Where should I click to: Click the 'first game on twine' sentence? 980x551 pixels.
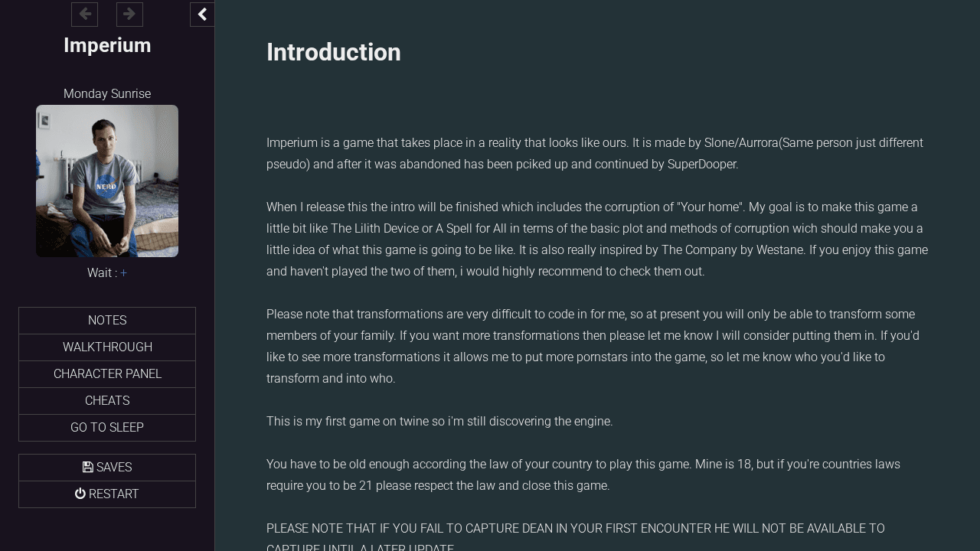point(439,422)
